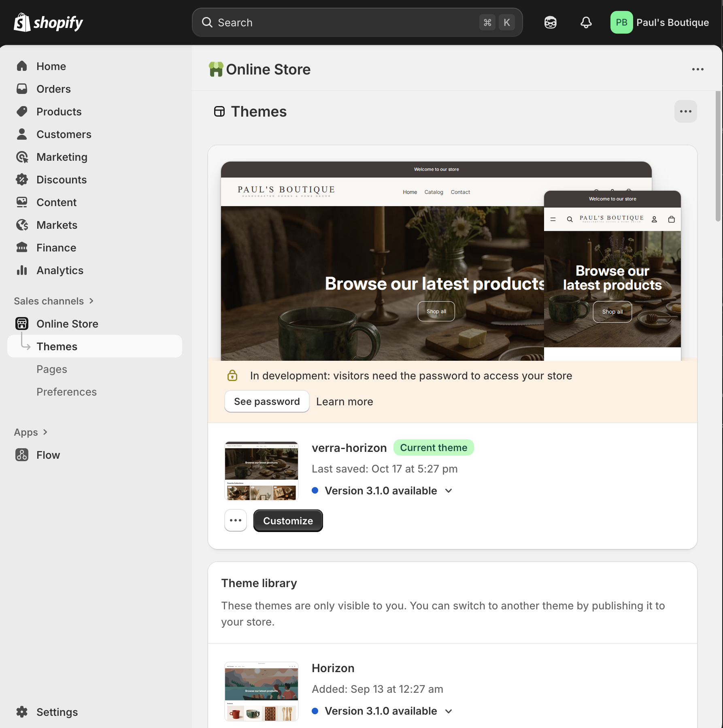Open the notifications bell
723x728 pixels.
[x=586, y=23]
